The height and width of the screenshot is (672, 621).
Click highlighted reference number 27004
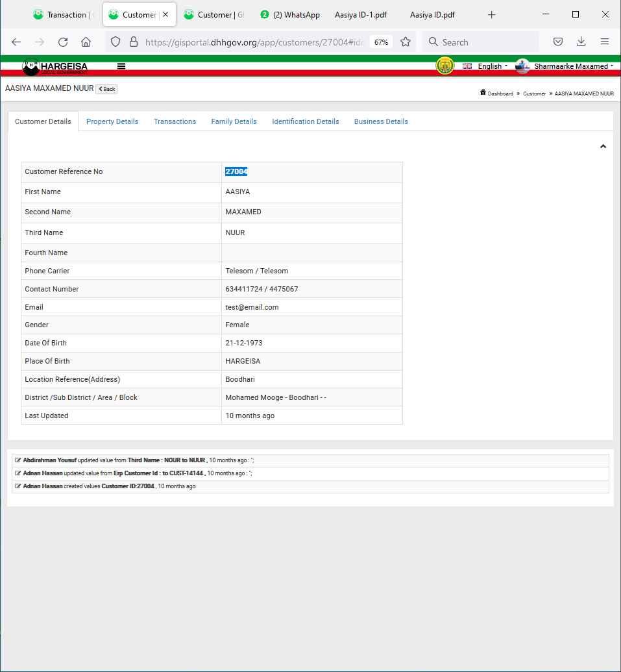(x=236, y=171)
